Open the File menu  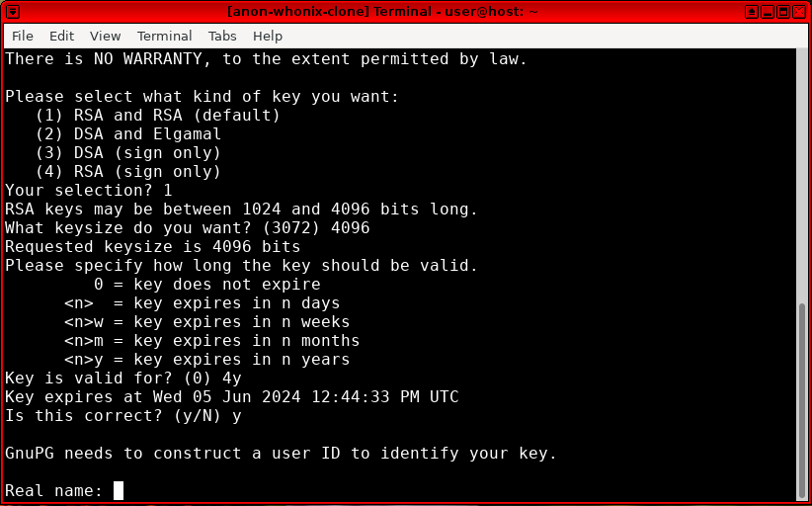pyautogui.click(x=23, y=36)
